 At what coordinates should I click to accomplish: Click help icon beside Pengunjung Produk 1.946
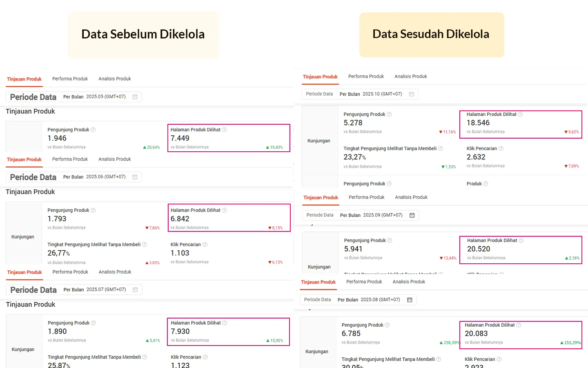pos(93,130)
